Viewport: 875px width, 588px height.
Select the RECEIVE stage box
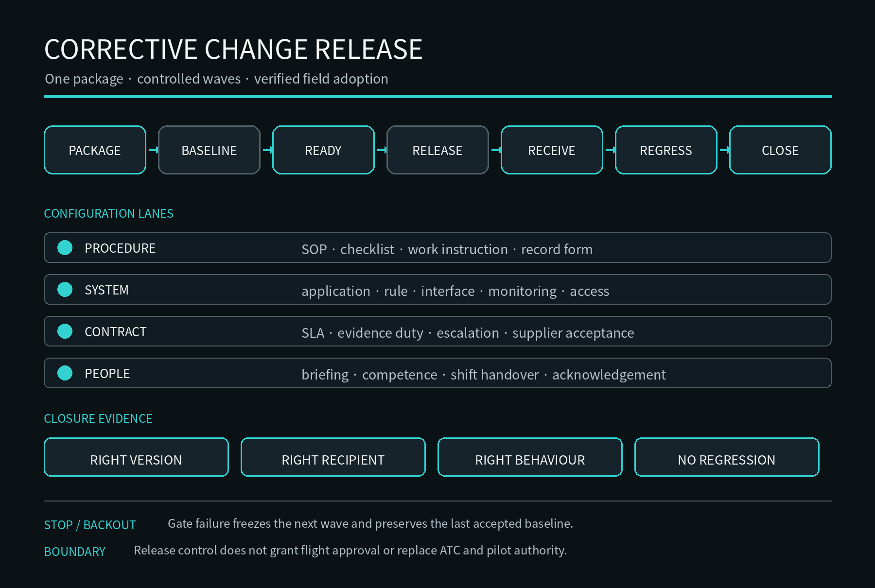pos(552,150)
